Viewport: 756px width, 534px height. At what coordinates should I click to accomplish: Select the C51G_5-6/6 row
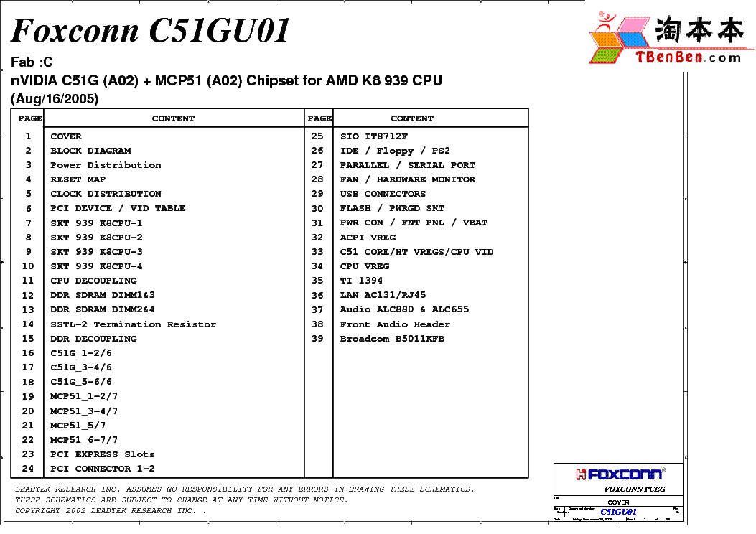pos(81,382)
